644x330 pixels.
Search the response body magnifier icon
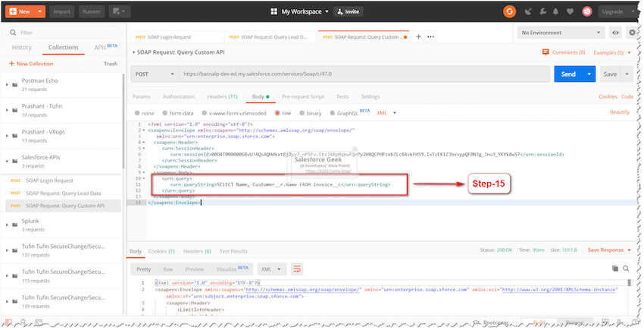[626, 269]
